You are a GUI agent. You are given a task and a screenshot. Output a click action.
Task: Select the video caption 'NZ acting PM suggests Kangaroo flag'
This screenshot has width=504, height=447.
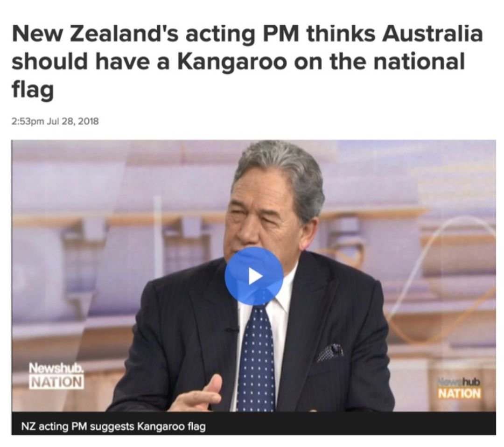click(113, 427)
